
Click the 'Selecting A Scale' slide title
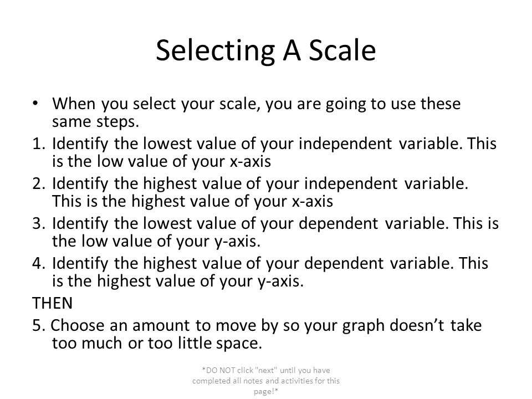click(265, 50)
